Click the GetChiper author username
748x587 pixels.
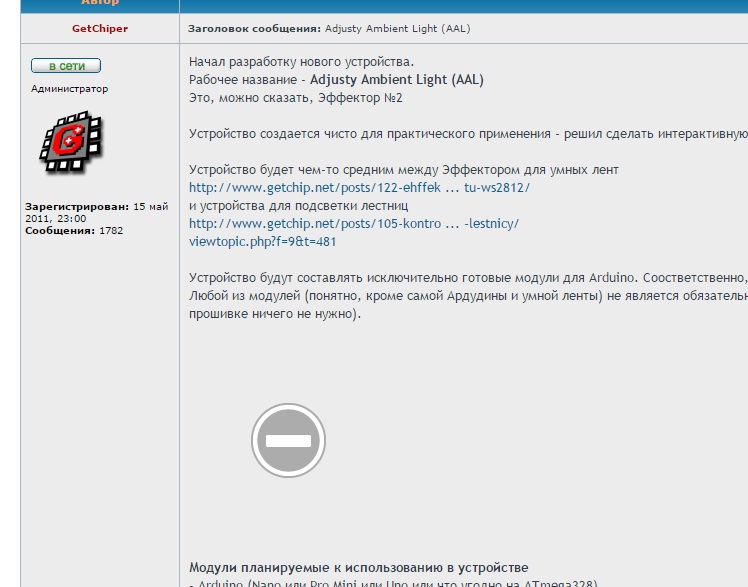[99, 28]
